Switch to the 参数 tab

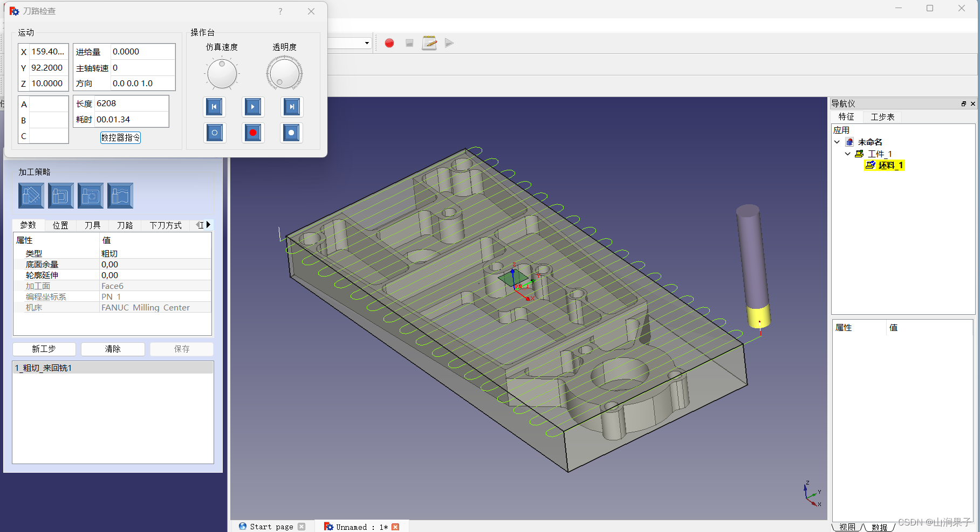pos(28,225)
